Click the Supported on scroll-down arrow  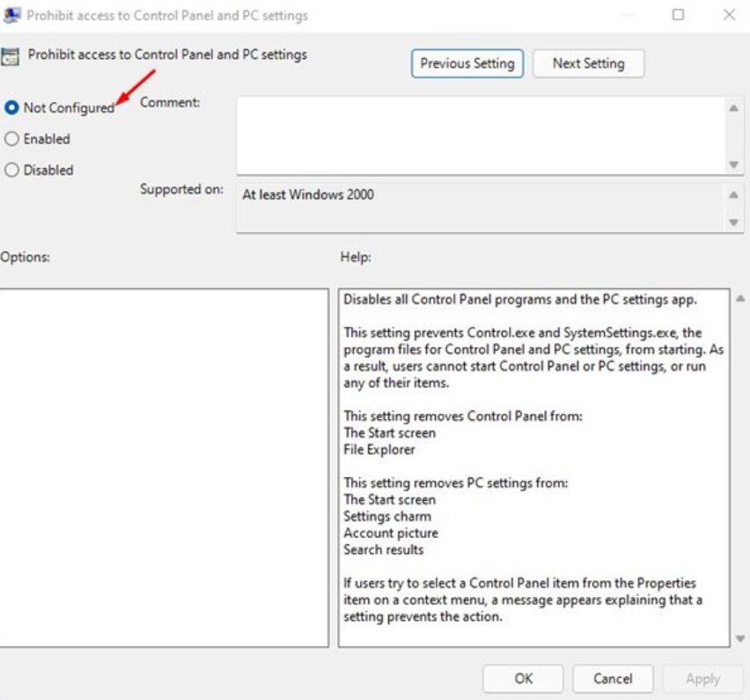pos(733,222)
